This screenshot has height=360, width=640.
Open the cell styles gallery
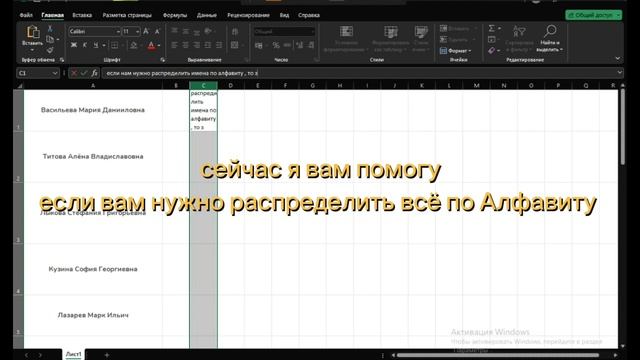click(421, 38)
